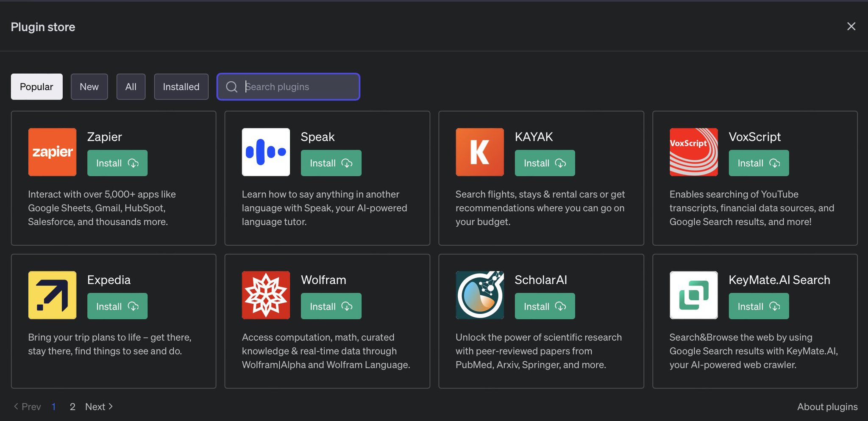Click the Plugin store heading
Screen dimensions: 868x421
point(43,27)
